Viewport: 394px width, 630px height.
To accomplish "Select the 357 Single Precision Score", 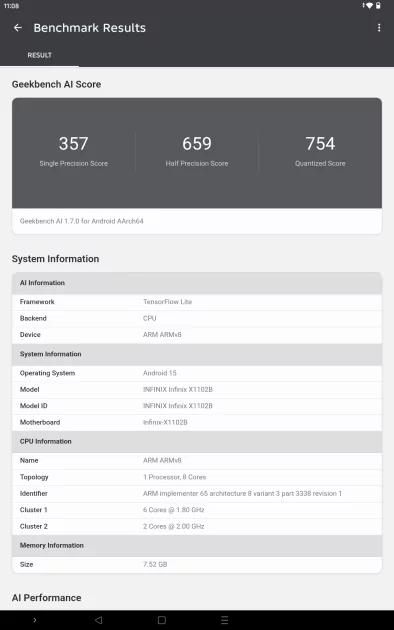I will pyautogui.click(x=73, y=151).
